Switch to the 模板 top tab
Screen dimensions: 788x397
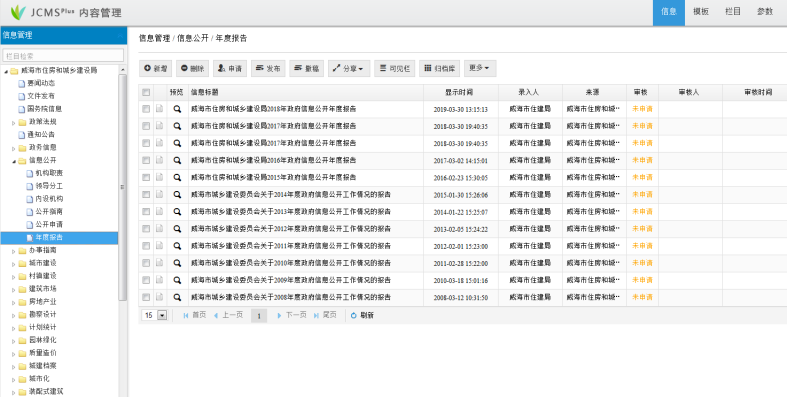tap(701, 12)
